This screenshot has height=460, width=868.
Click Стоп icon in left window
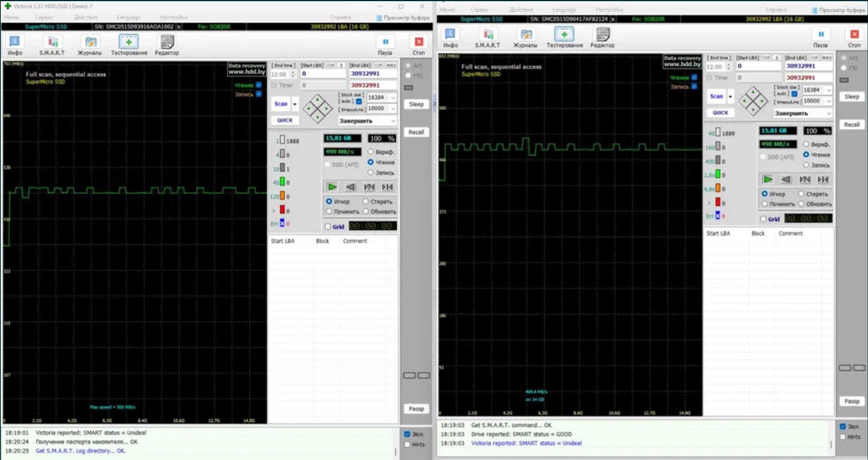pos(419,45)
